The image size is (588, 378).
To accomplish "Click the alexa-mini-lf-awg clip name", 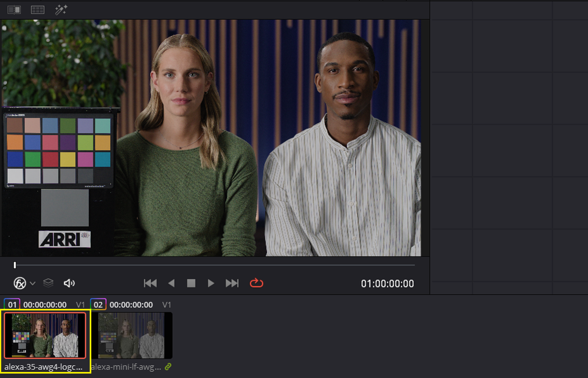I will click(x=126, y=367).
